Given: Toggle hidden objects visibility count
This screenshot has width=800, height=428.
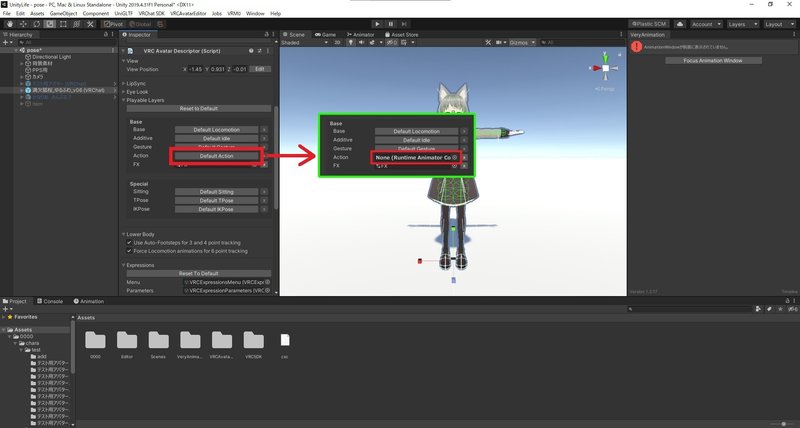Looking at the screenshot, I should (x=391, y=42).
